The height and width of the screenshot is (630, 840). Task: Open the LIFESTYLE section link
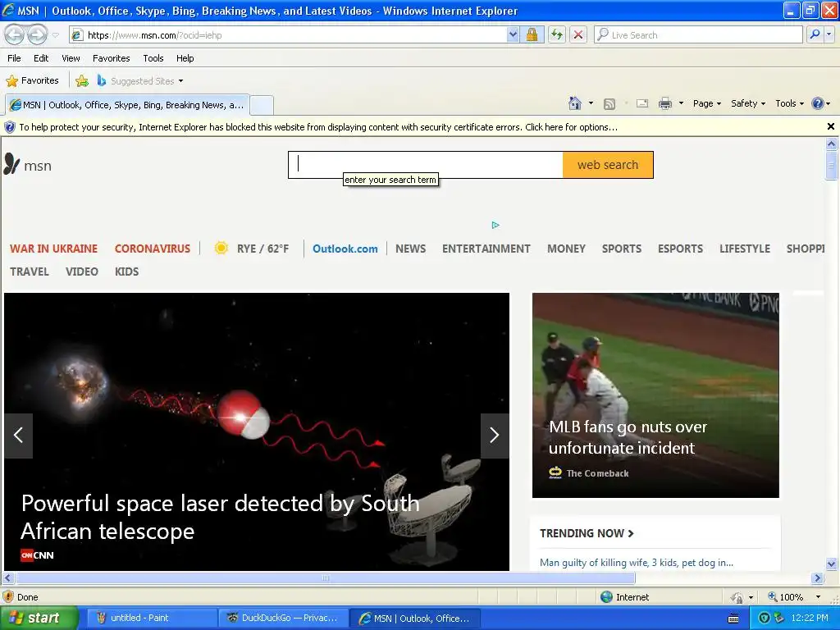click(745, 249)
